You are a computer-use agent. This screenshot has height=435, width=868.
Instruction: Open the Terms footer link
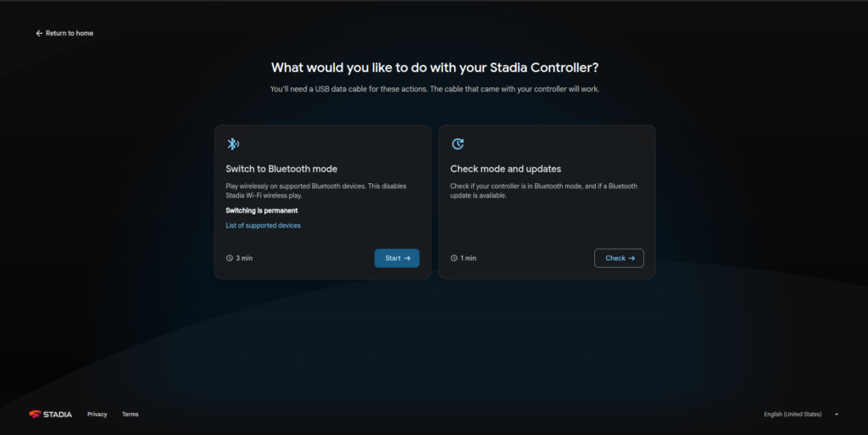(x=130, y=414)
